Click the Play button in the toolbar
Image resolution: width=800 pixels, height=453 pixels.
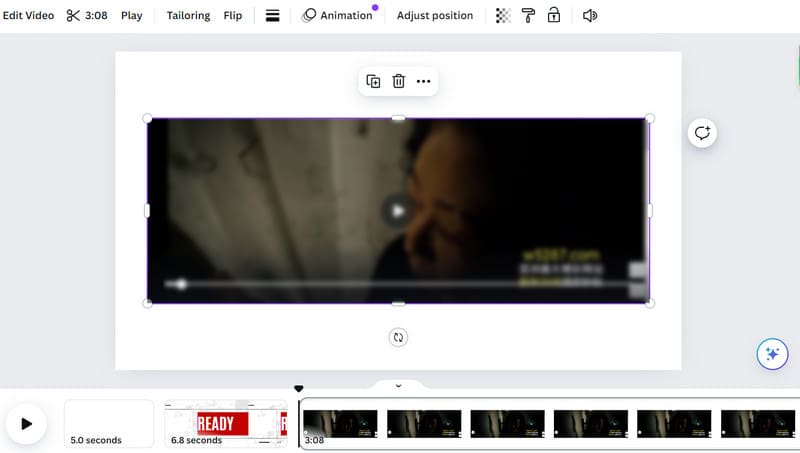coord(132,15)
